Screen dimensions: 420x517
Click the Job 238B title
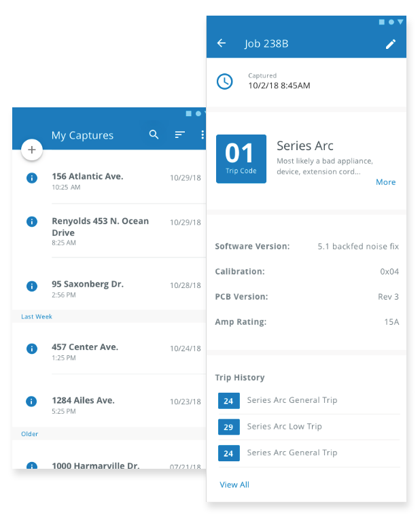point(266,44)
